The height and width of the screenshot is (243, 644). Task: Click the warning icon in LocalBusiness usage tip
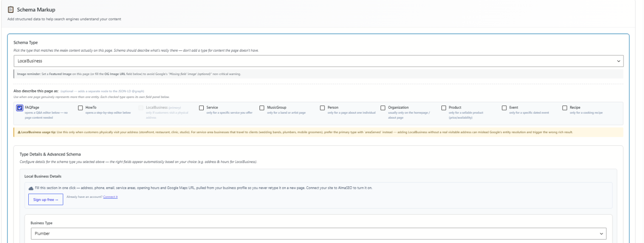tap(19, 132)
